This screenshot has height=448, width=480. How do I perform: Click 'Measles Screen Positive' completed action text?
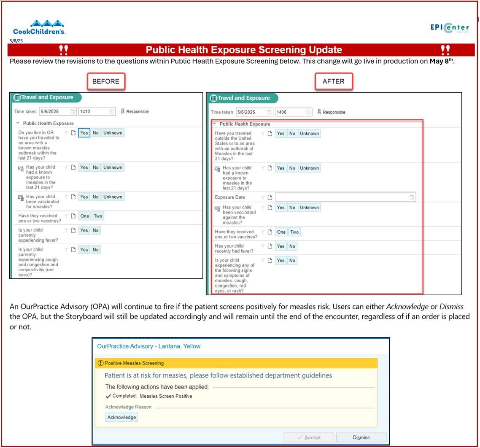pos(166,396)
